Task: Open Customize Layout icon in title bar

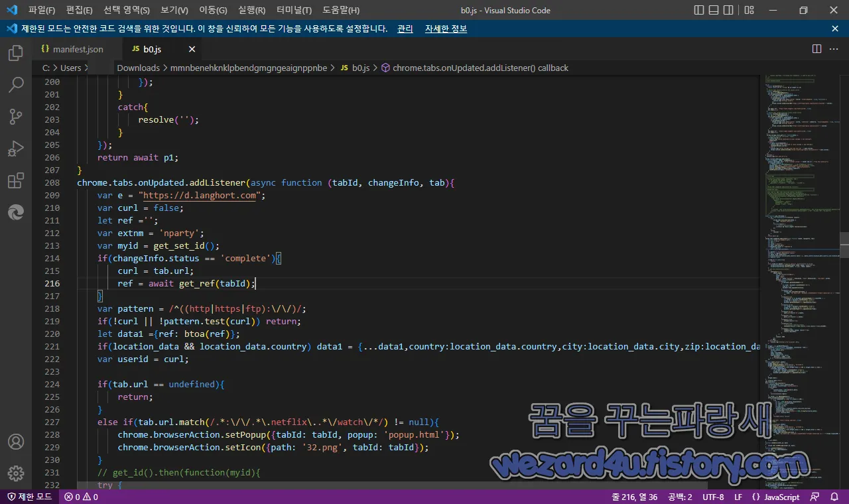Action: 749,10
